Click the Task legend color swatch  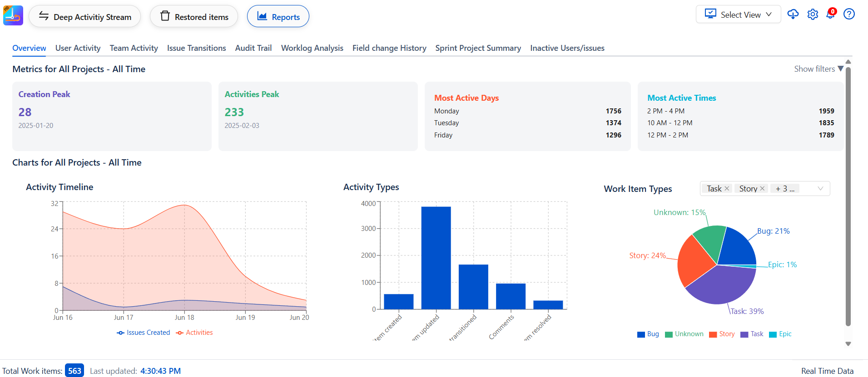[x=744, y=335]
